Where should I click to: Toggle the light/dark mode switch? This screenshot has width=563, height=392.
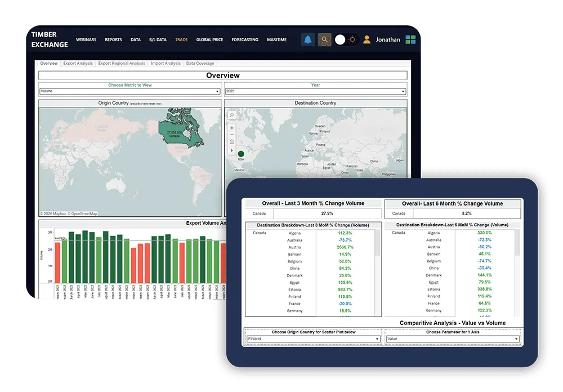click(346, 39)
